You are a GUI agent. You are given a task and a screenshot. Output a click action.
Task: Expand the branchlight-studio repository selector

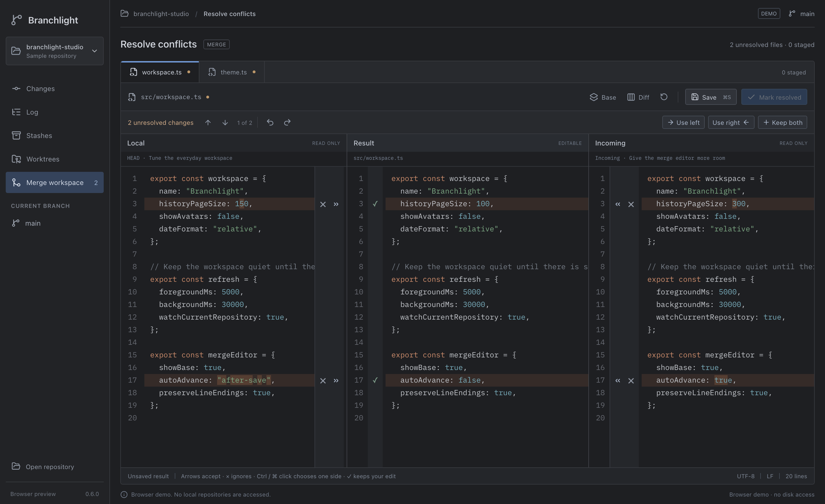pyautogui.click(x=55, y=51)
